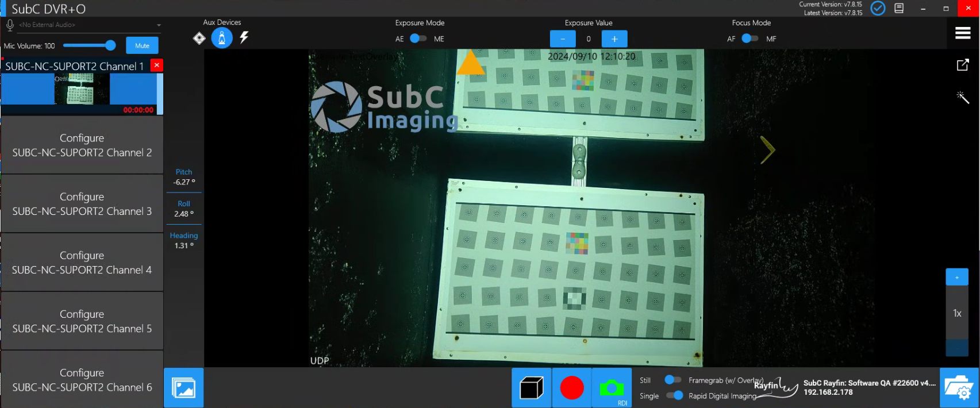Click the magic wand enhancement icon
Viewport: 980px width, 408px height.
coord(962,97)
